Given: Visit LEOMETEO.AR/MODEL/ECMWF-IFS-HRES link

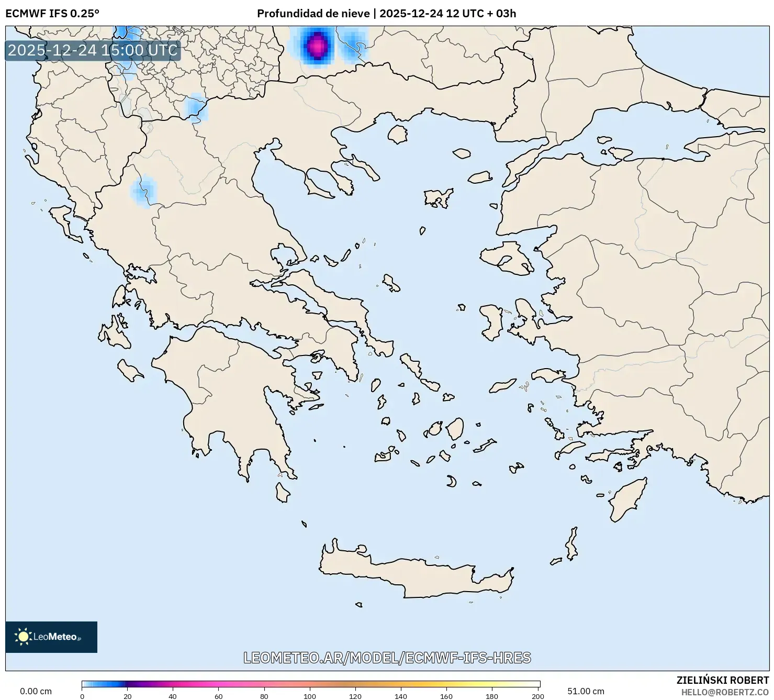Looking at the screenshot, I should click(387, 658).
